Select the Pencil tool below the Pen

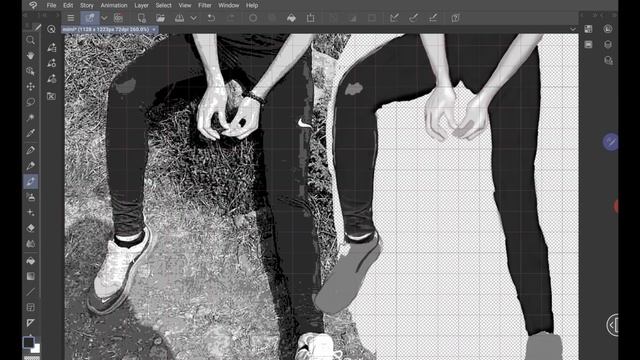tap(31, 166)
